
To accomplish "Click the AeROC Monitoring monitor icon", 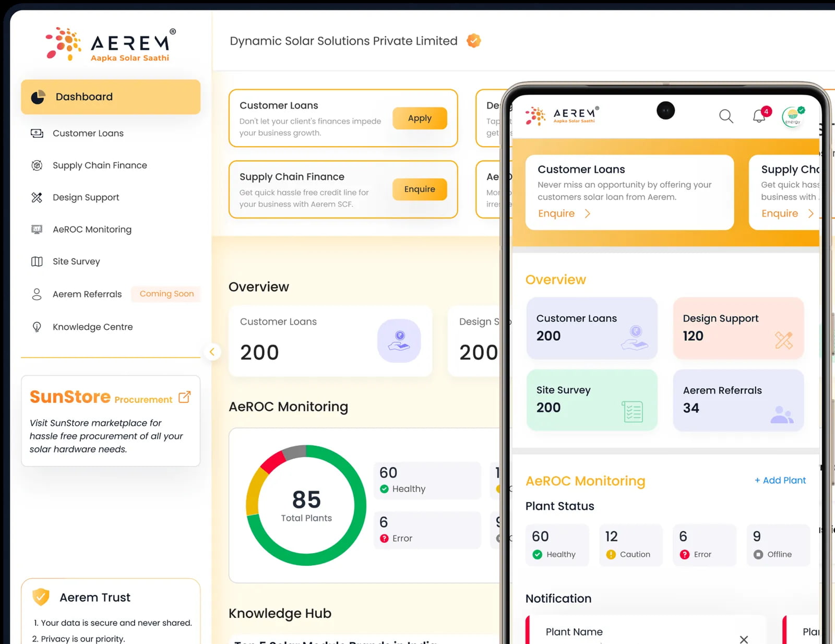I will (37, 229).
